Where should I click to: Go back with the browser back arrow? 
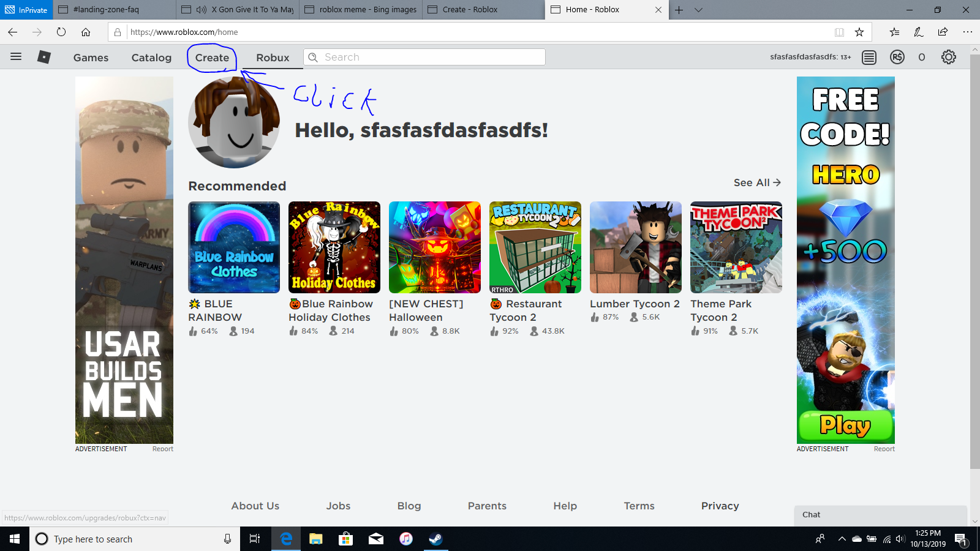(x=13, y=32)
